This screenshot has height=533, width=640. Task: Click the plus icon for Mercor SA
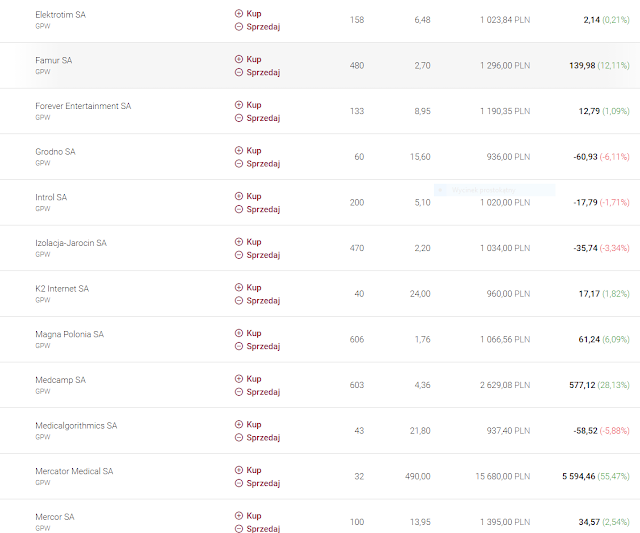point(239,516)
